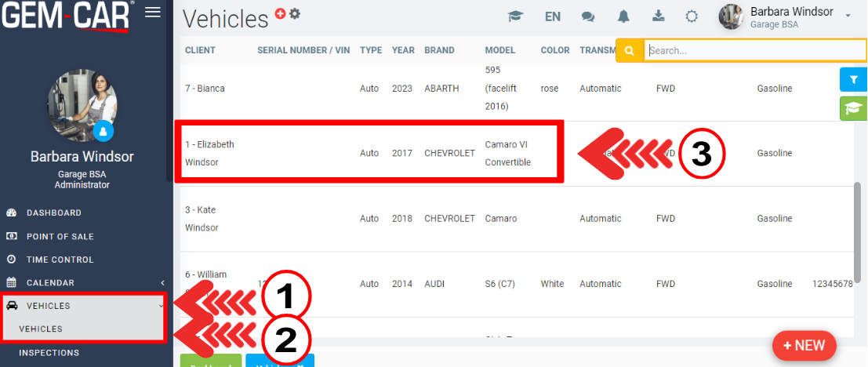
Task: Open Barbara Windsor user dropdown menu
Action: pyautogui.click(x=792, y=16)
